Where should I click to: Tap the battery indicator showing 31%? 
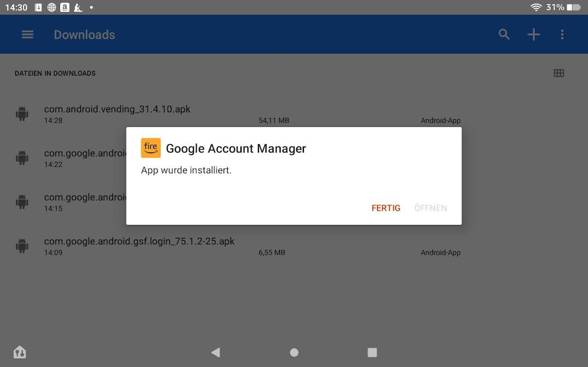pos(575,8)
